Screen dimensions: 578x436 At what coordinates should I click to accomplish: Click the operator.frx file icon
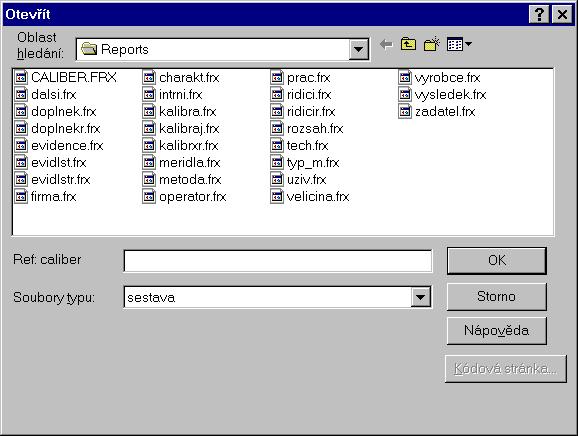click(x=149, y=196)
